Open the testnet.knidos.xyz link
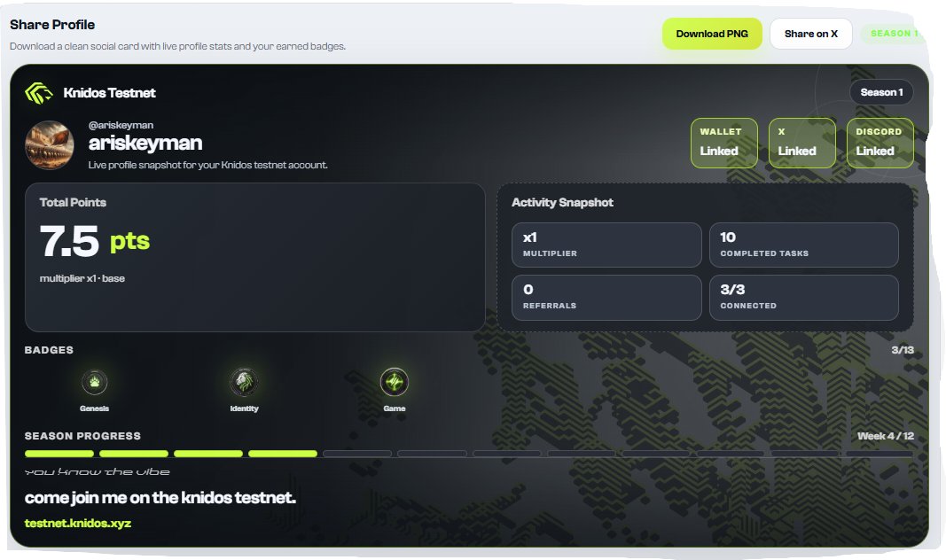Image resolution: width=946 pixels, height=560 pixels. click(78, 524)
